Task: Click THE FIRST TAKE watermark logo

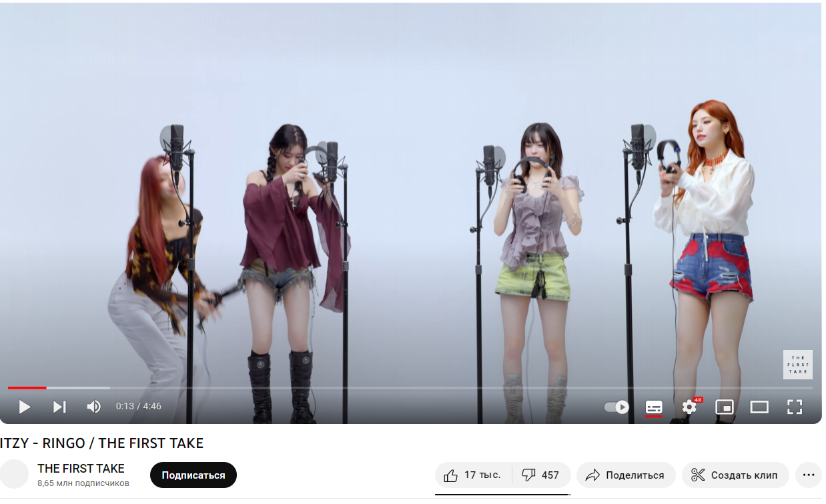Action: [x=798, y=365]
